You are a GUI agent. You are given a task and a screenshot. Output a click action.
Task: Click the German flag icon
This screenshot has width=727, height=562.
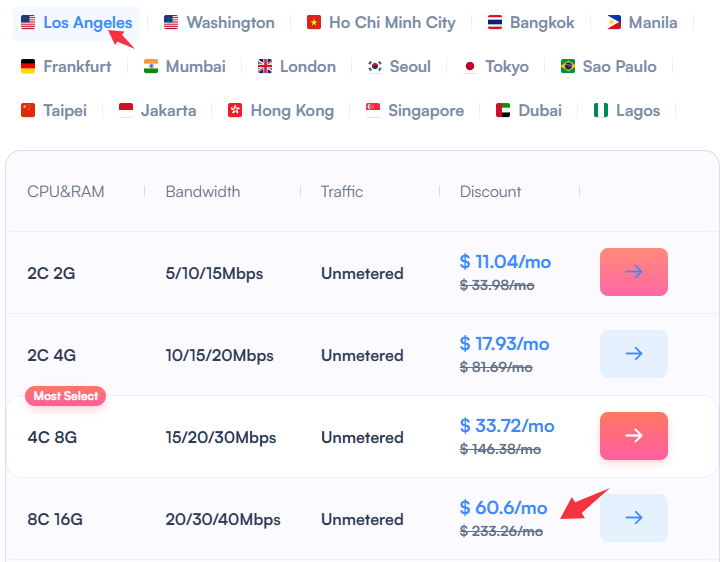28,66
